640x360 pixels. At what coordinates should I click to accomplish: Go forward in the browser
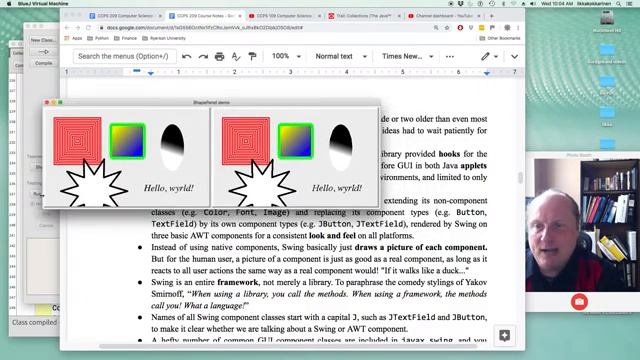pyautogui.click(x=78, y=27)
